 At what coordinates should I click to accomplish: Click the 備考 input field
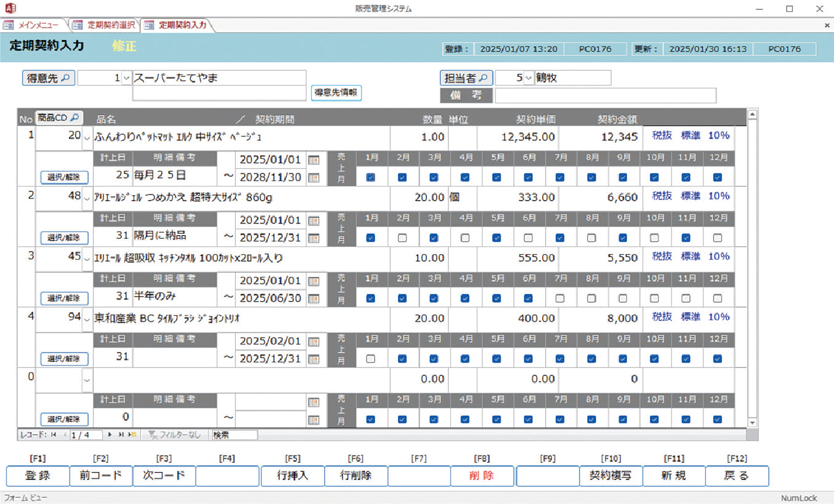tap(605, 95)
